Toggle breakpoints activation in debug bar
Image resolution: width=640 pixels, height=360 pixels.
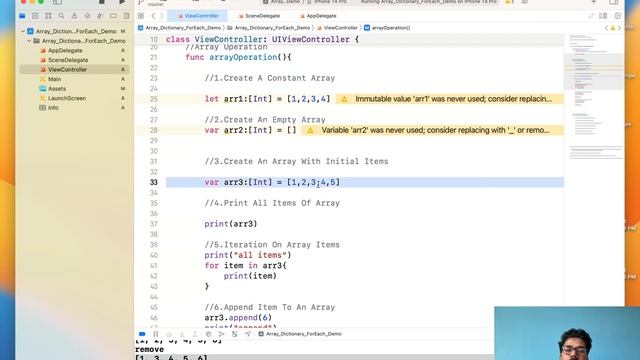coord(142,334)
